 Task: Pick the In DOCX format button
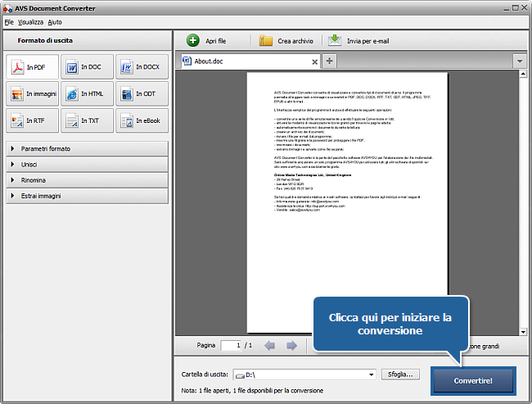click(142, 66)
